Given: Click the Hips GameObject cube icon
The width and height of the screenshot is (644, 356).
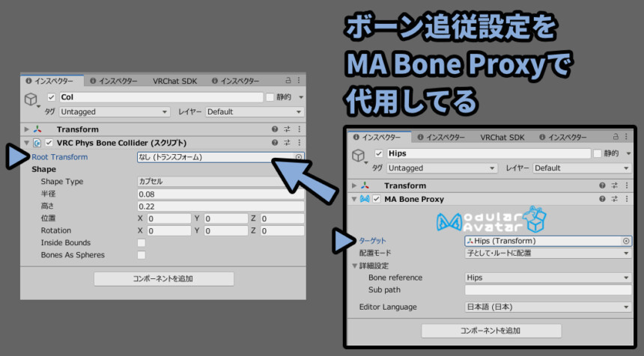Looking at the screenshot, I should click(x=358, y=155).
